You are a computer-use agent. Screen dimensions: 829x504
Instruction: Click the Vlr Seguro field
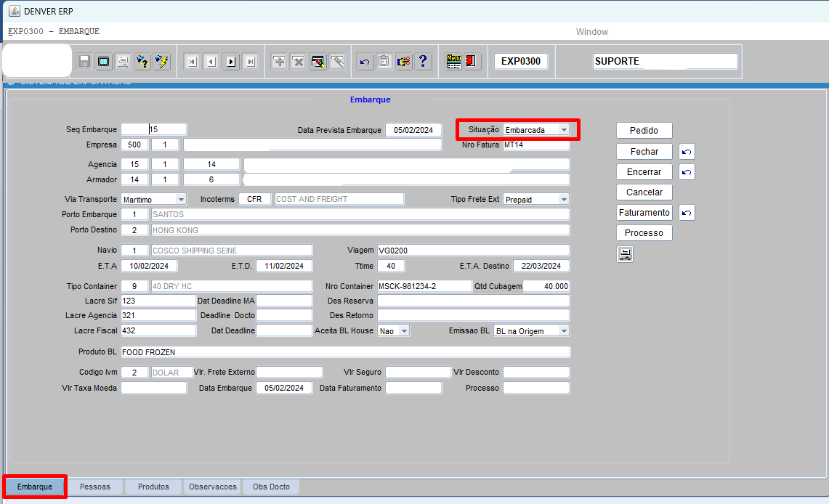coord(418,373)
